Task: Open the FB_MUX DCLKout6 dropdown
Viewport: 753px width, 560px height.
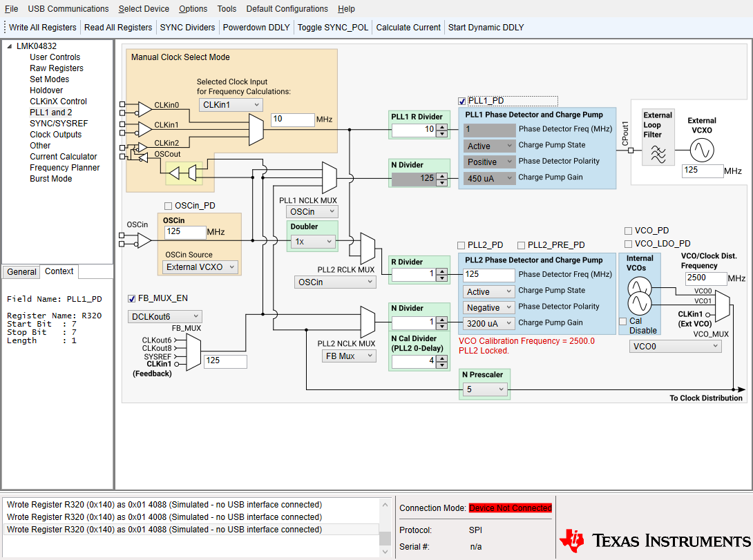Action: [x=164, y=317]
